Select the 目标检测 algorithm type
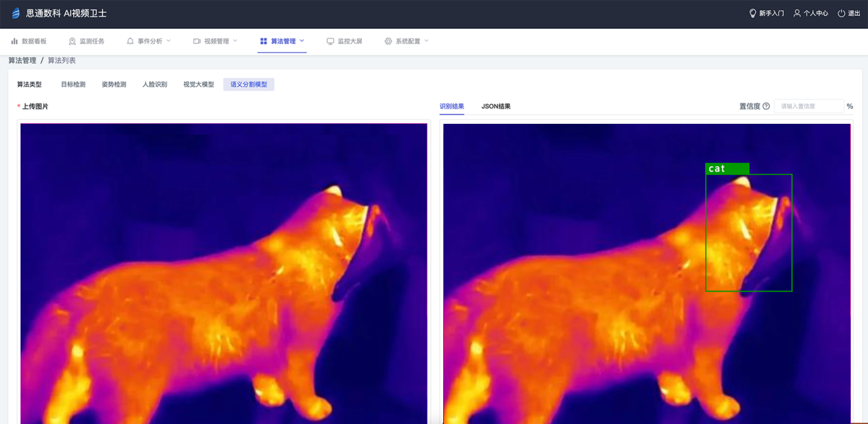 pos(73,85)
